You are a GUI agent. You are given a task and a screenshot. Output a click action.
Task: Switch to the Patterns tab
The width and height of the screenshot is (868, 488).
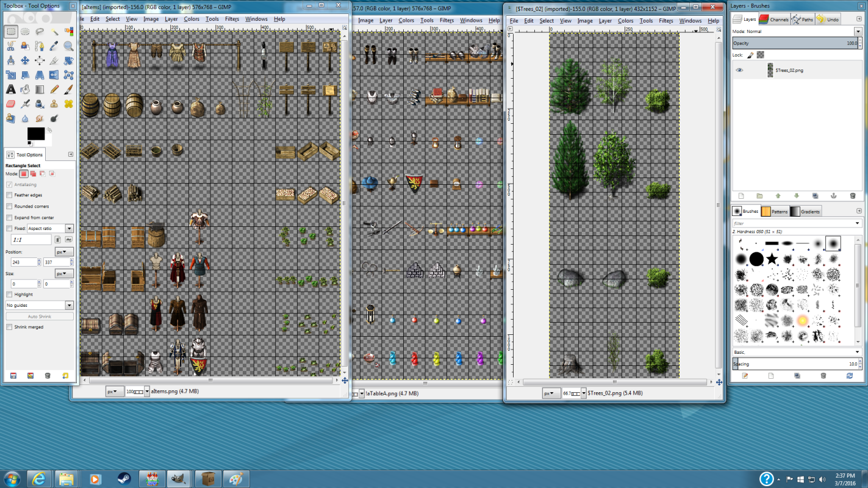775,212
